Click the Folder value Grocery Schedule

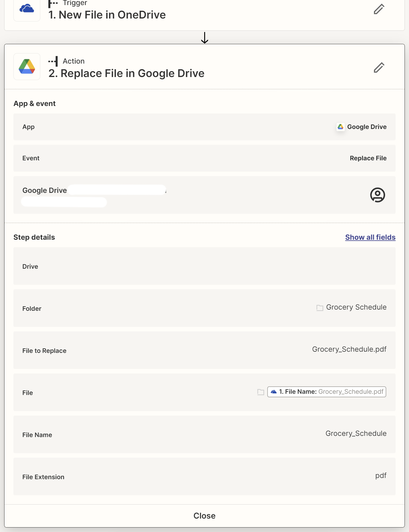tap(356, 307)
